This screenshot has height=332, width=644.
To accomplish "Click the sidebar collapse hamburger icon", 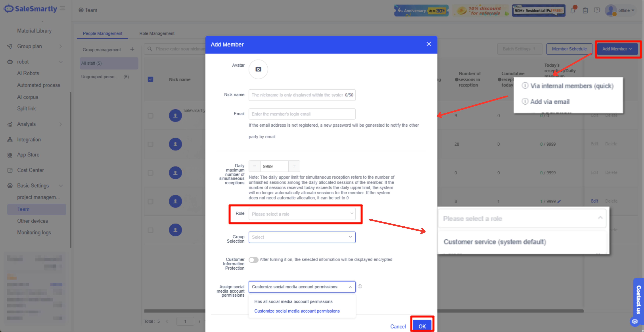I will pos(63,8).
